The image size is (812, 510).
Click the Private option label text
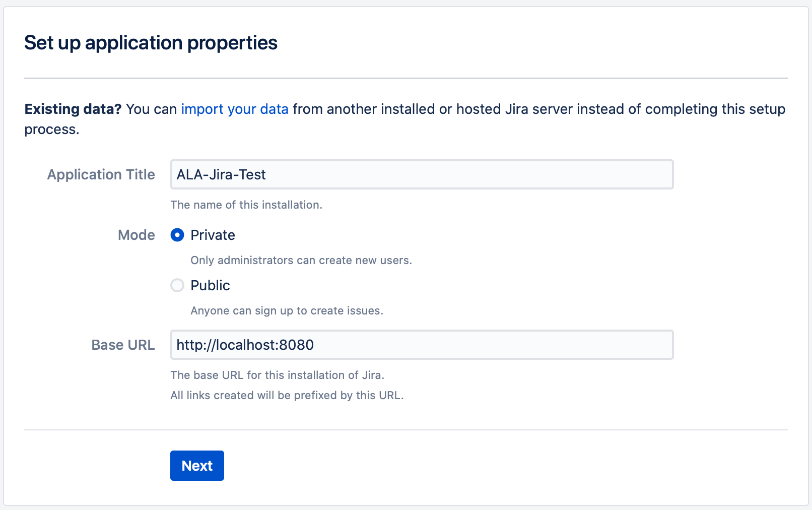click(213, 235)
